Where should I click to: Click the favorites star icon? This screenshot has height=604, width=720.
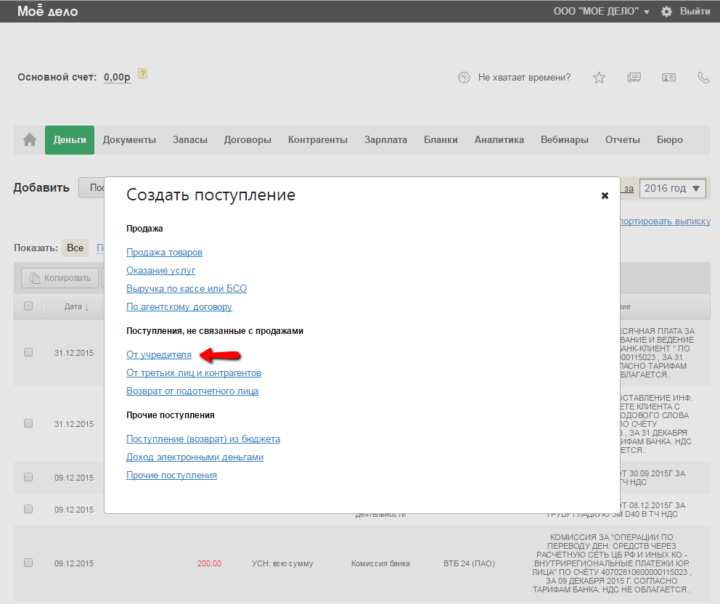click(x=599, y=77)
